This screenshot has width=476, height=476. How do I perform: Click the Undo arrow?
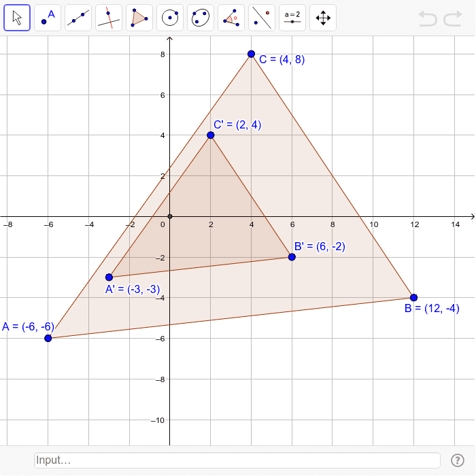click(428, 18)
